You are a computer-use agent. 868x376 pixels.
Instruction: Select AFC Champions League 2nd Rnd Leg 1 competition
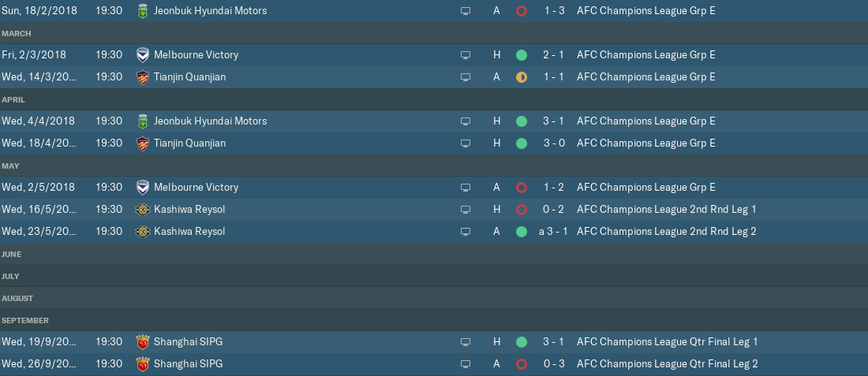coord(667,210)
